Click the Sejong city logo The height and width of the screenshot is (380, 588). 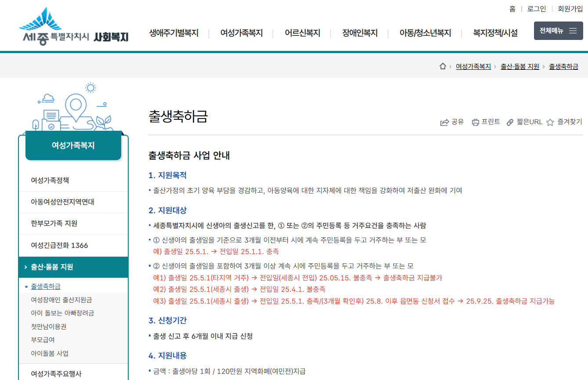click(73, 27)
